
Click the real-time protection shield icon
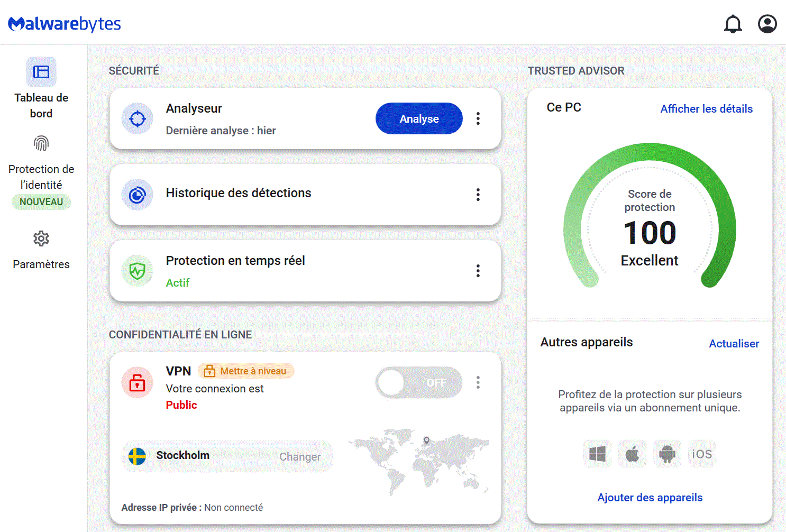pyautogui.click(x=138, y=271)
